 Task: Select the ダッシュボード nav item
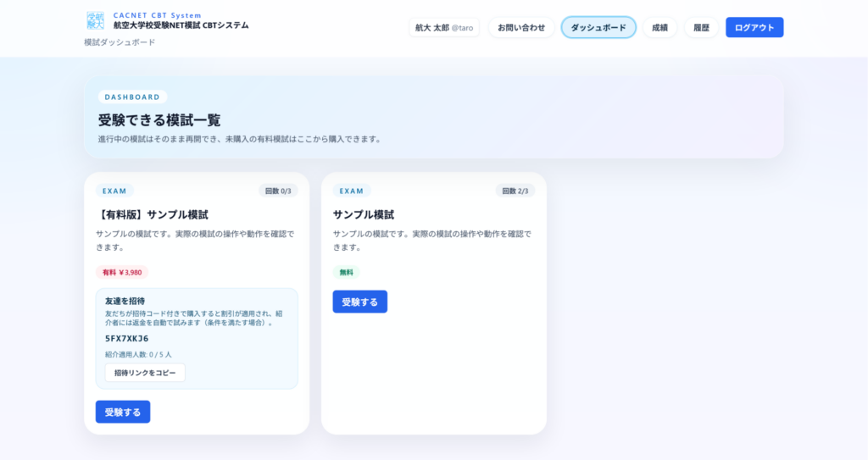click(x=598, y=27)
